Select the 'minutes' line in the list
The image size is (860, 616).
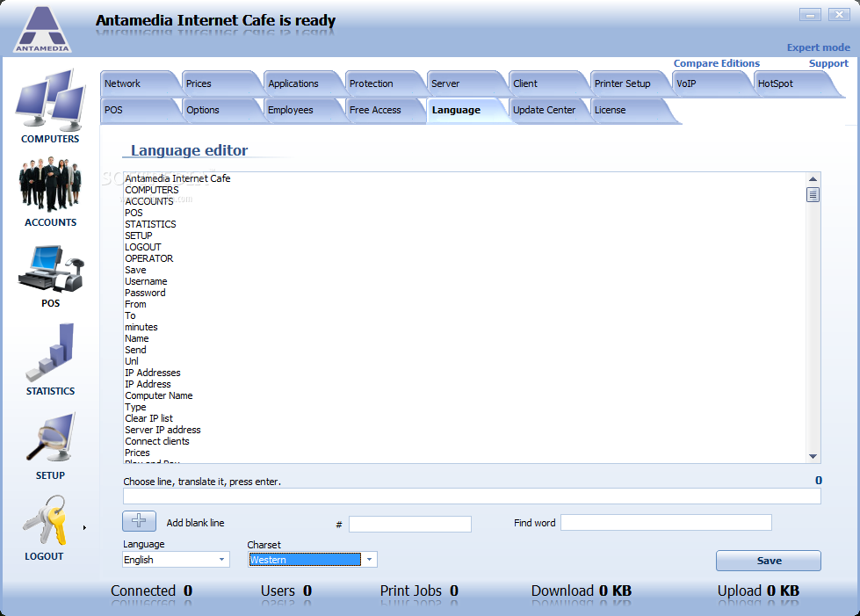[141, 328]
